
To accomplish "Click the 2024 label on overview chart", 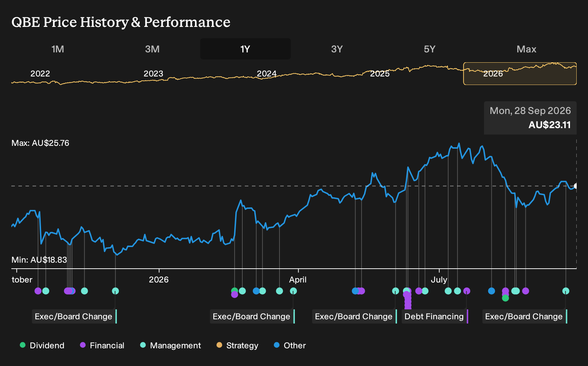I will click(x=266, y=74).
